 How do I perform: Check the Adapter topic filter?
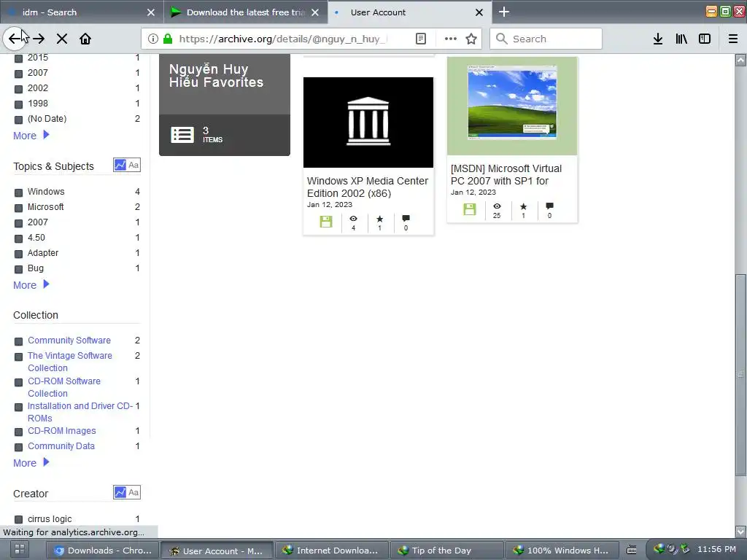coord(18,253)
